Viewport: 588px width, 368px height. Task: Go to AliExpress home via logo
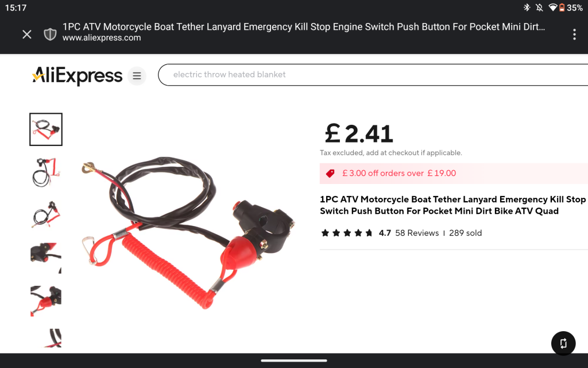click(78, 76)
